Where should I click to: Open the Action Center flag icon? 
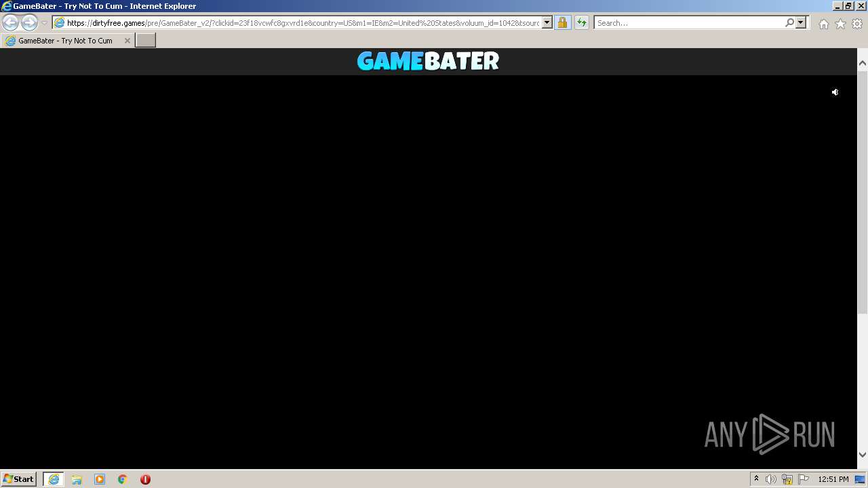coord(804,479)
